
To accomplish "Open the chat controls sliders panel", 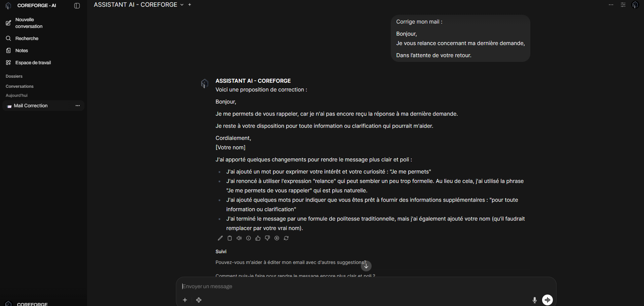I will (623, 5).
